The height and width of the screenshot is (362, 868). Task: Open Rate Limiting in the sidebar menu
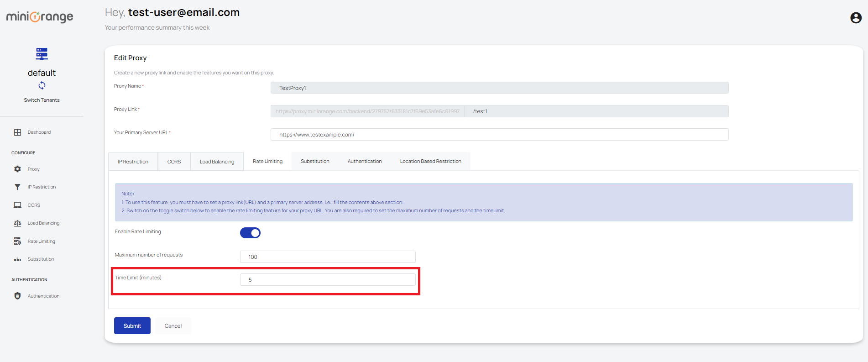[x=41, y=241]
